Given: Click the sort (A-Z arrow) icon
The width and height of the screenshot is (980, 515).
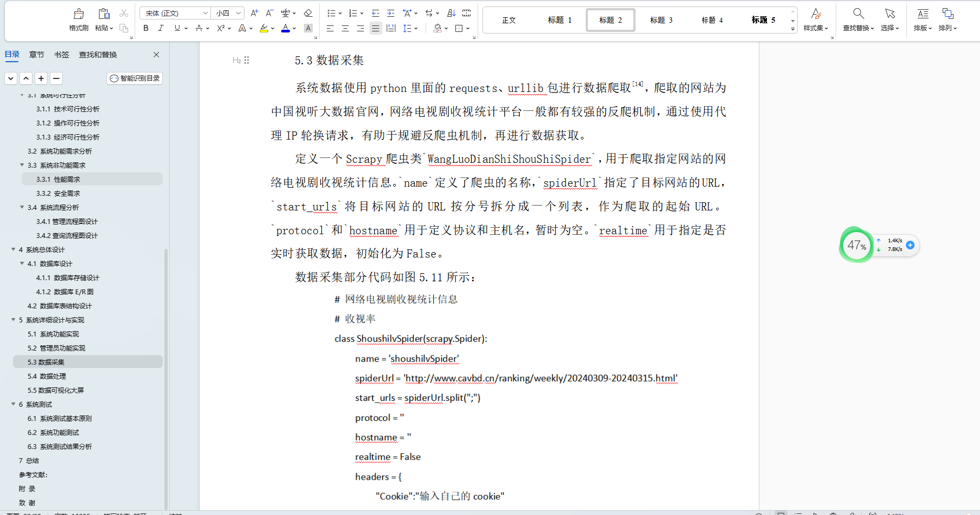Looking at the screenshot, I should click(x=452, y=13).
